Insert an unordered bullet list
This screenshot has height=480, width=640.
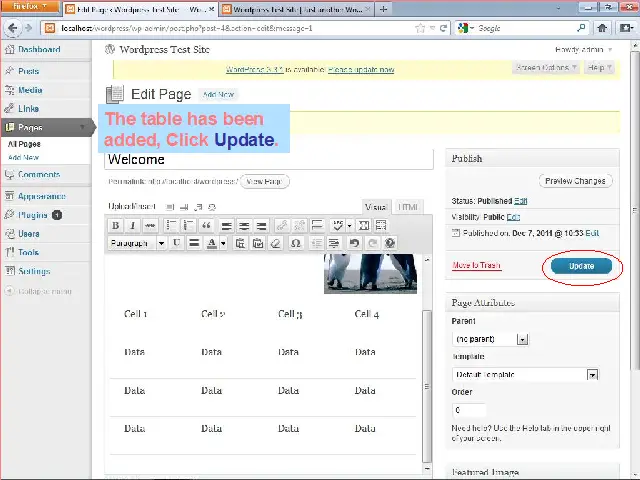pyautogui.click(x=171, y=225)
